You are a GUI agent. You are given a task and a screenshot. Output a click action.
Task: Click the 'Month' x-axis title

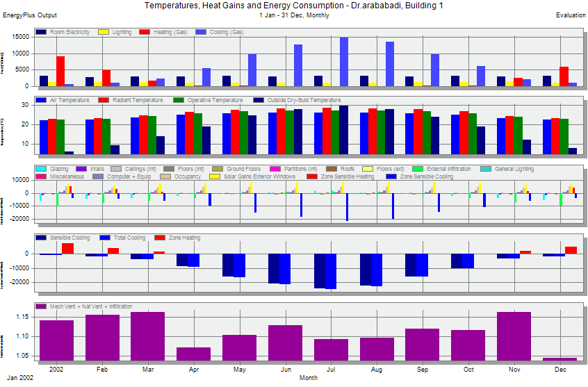[x=309, y=378]
